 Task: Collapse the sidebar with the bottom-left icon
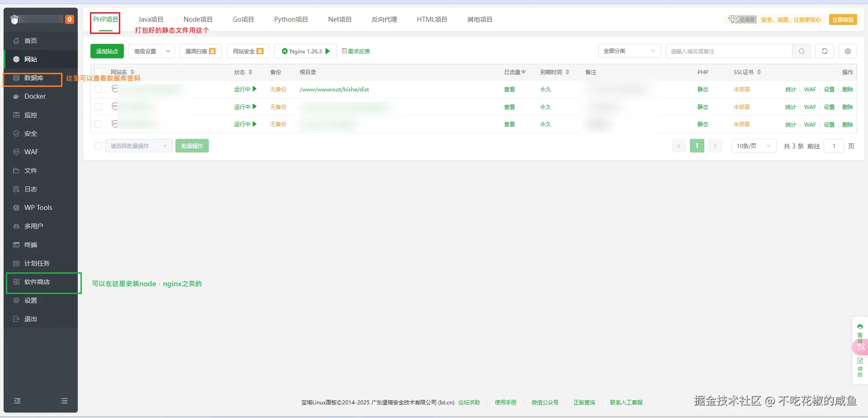(17, 401)
